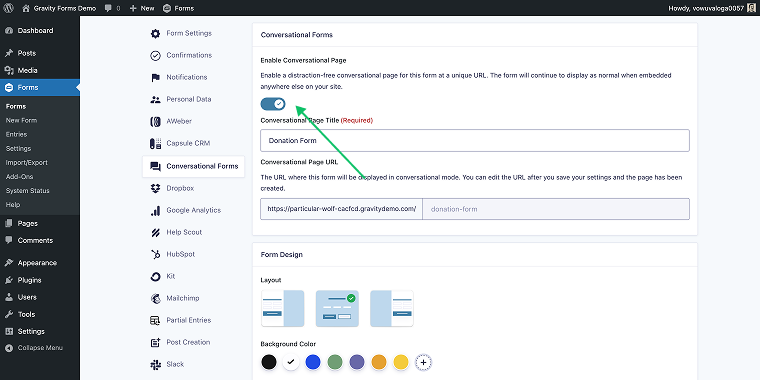Viewport: 760px width, 380px height.
Task: Click the Forms icon in the admin bar
Action: click(167, 8)
